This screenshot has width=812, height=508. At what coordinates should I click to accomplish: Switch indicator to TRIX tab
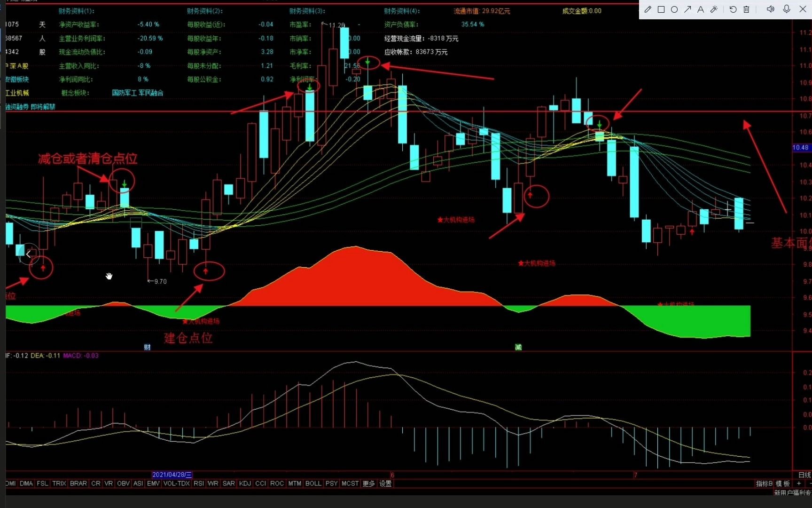59,483
